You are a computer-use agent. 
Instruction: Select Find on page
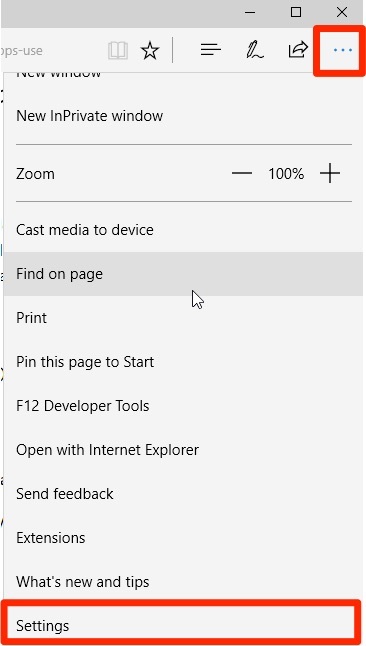(x=183, y=274)
